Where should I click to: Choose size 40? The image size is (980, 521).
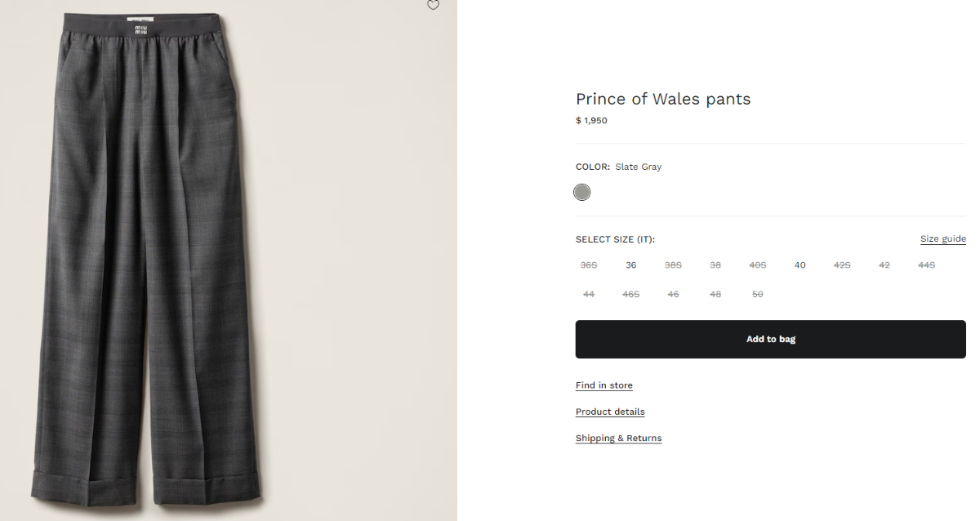pyautogui.click(x=800, y=265)
